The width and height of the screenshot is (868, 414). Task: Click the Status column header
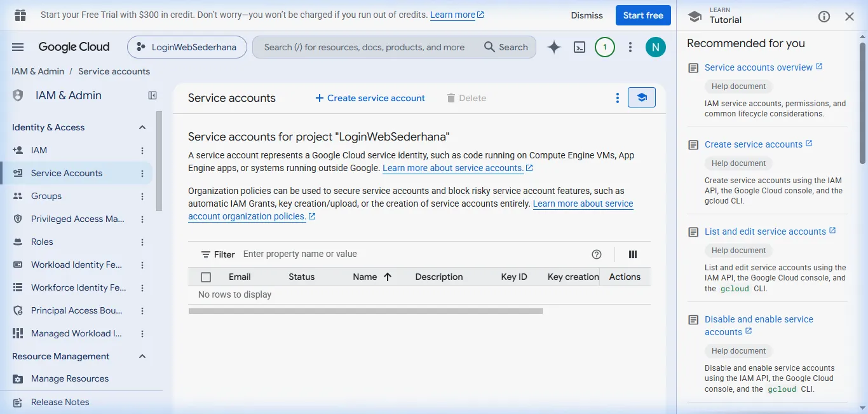[x=301, y=277]
